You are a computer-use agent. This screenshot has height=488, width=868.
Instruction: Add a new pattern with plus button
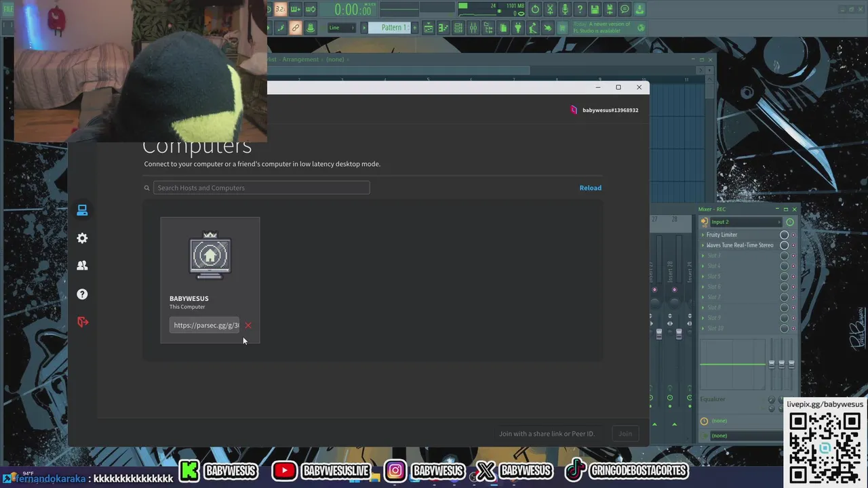(414, 28)
